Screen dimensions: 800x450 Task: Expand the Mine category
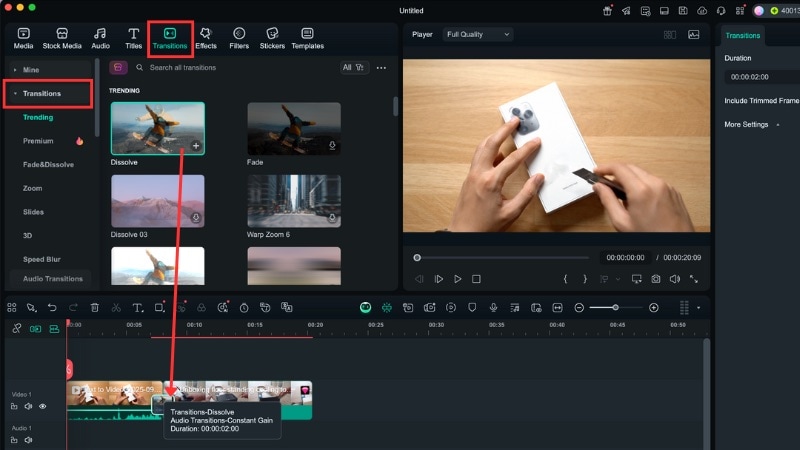coord(49,69)
